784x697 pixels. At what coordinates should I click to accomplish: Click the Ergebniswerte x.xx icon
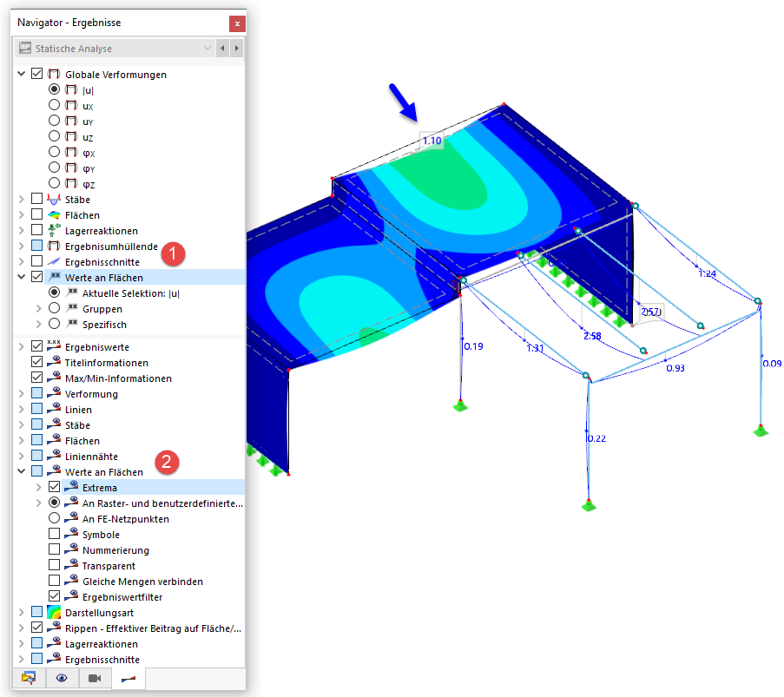(x=54, y=345)
